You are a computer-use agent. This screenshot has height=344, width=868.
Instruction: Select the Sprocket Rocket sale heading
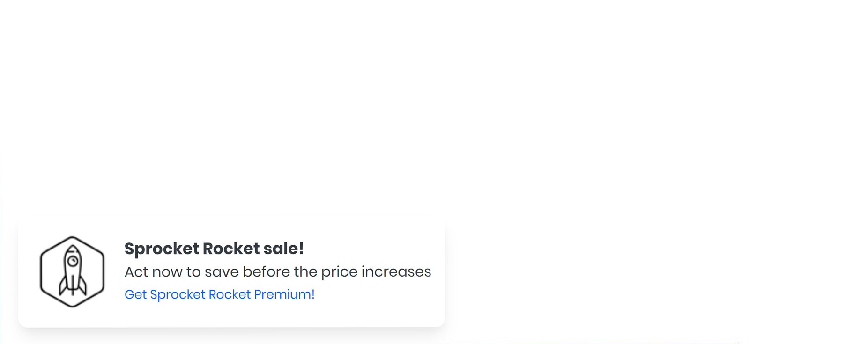[214, 249]
